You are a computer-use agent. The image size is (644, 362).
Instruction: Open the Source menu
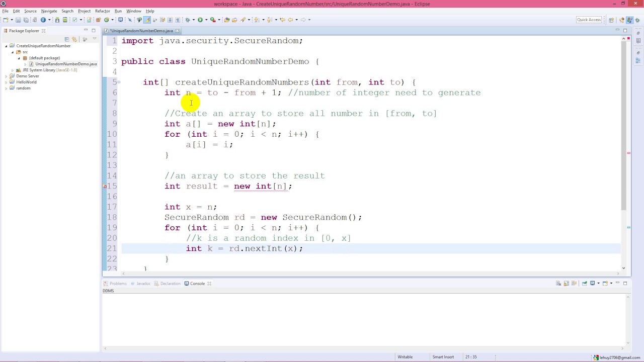(30, 11)
